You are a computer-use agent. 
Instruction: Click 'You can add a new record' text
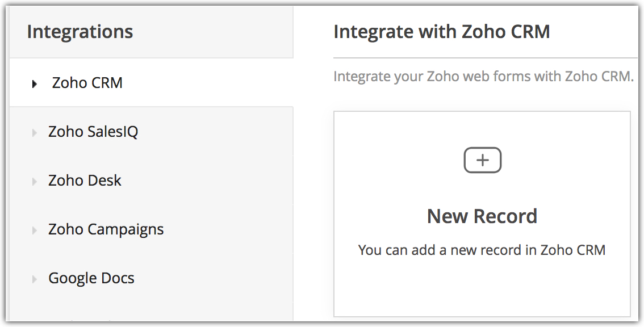[482, 250]
